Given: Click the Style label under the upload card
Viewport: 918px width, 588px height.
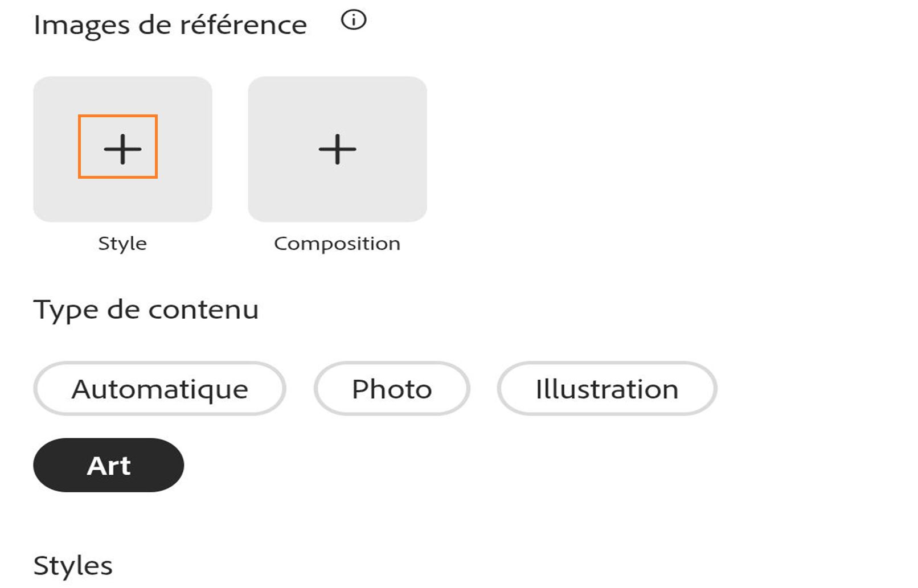Looking at the screenshot, I should 122,244.
